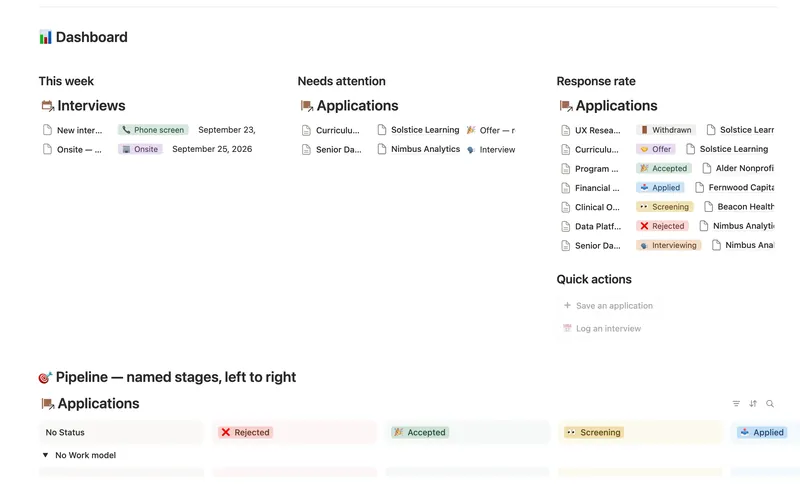Click page icon beside Nimbus Analytics in Needs attention
This screenshot has height=484, width=800.
382,149
